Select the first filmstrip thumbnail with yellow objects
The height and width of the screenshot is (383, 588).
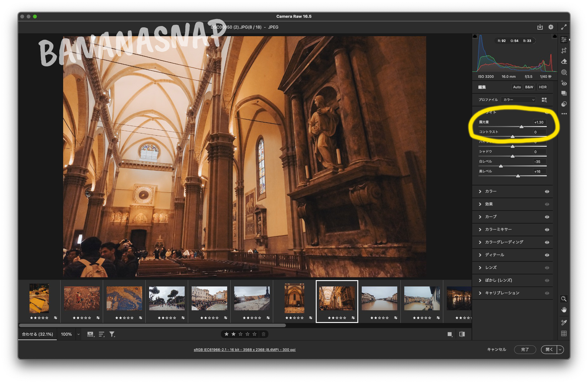coord(39,299)
